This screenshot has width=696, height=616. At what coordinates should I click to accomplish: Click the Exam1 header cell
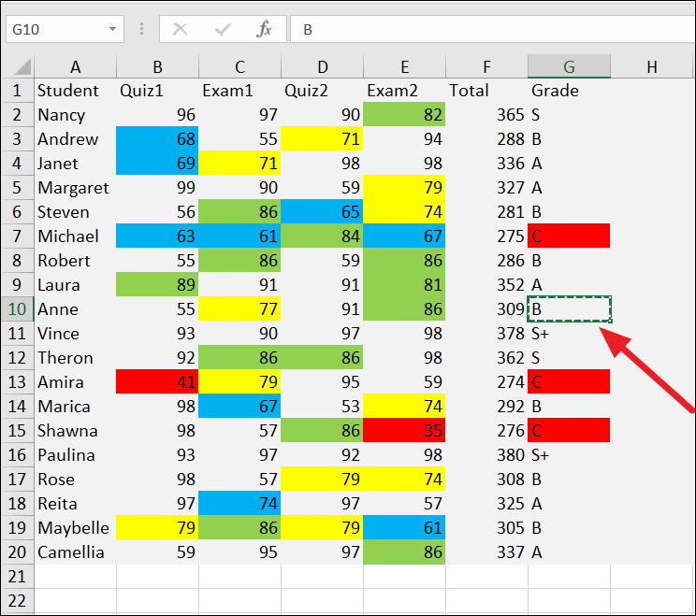(x=239, y=91)
